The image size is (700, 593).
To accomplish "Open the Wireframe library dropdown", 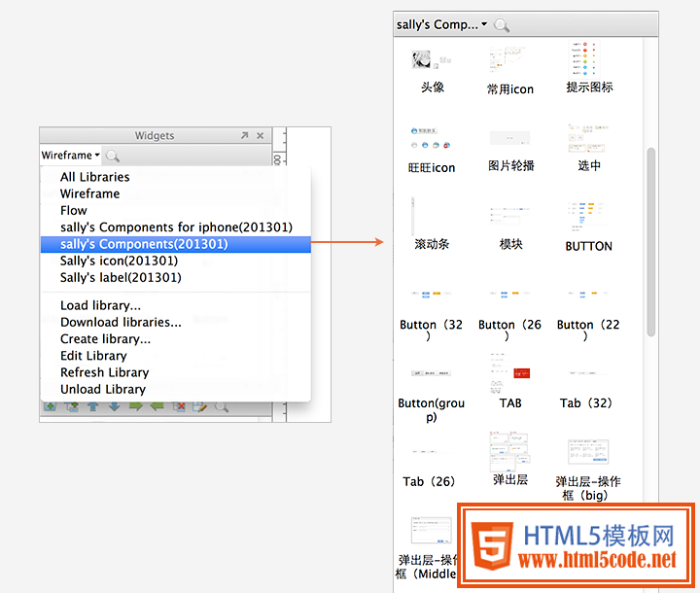I will (71, 156).
